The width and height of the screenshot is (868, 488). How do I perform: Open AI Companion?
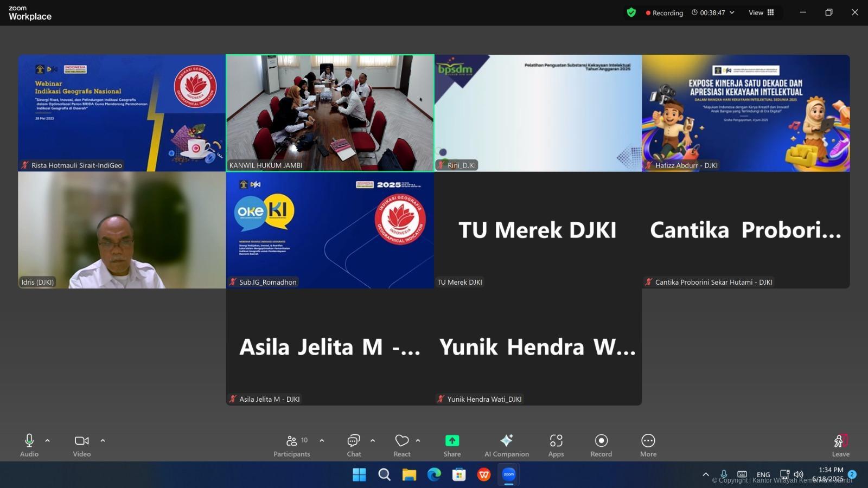pos(507,445)
